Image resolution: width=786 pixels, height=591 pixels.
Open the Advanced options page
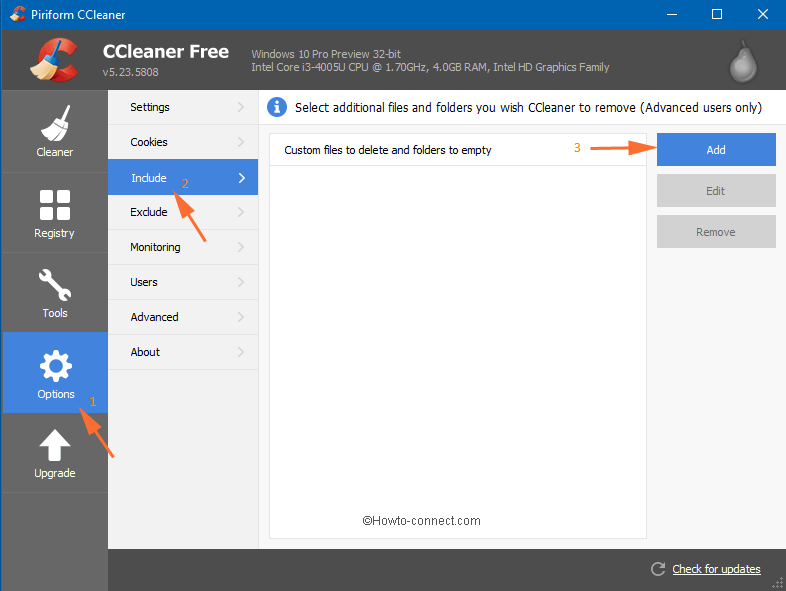(x=183, y=317)
